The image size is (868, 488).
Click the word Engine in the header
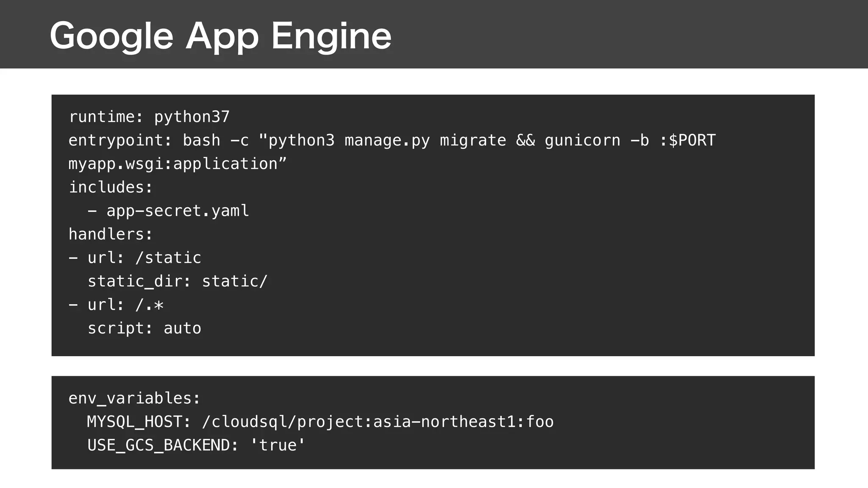pos(331,36)
